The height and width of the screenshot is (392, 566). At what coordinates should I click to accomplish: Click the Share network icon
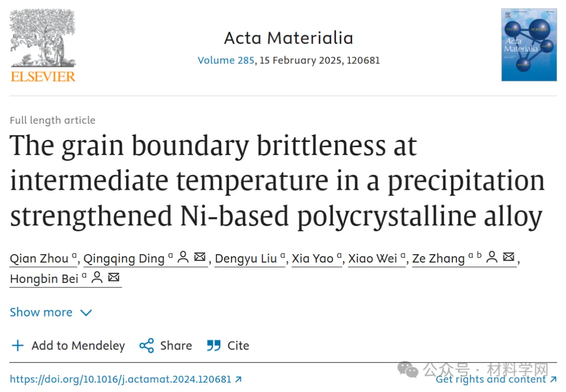147,345
